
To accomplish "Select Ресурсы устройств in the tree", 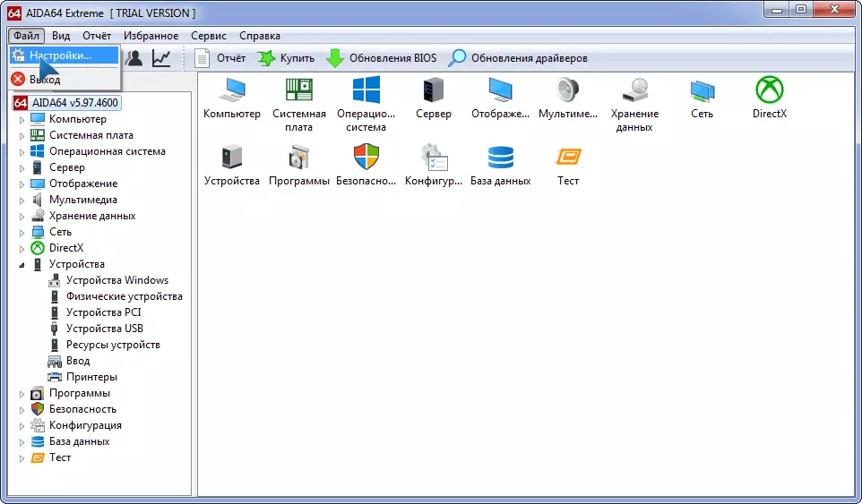I will [x=105, y=345].
